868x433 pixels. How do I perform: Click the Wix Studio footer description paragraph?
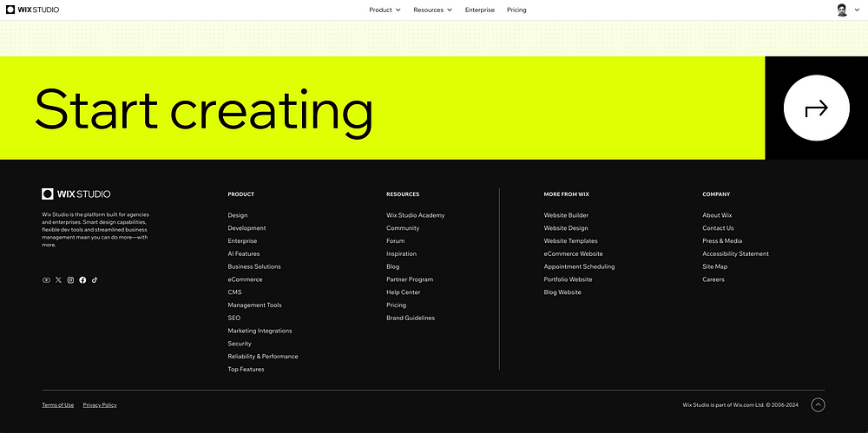tap(95, 229)
